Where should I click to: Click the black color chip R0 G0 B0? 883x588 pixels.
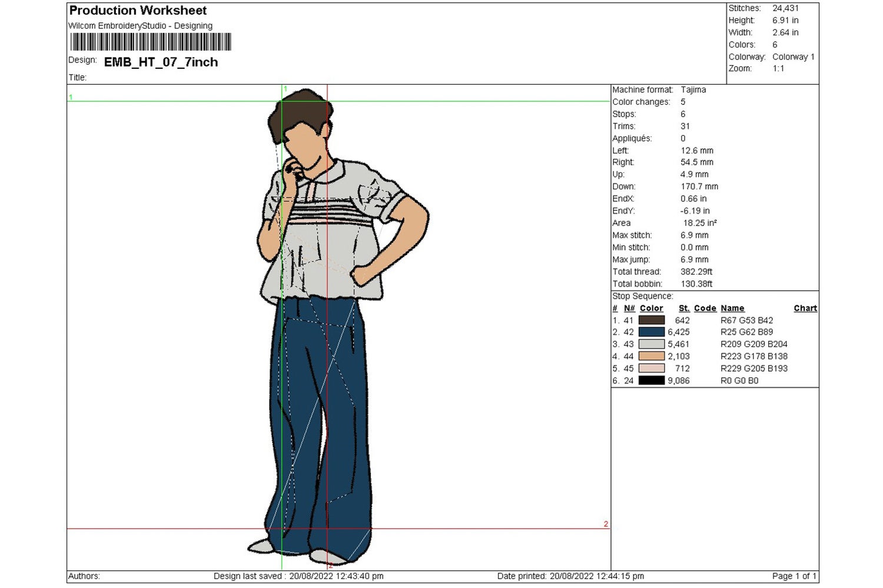[650, 380]
